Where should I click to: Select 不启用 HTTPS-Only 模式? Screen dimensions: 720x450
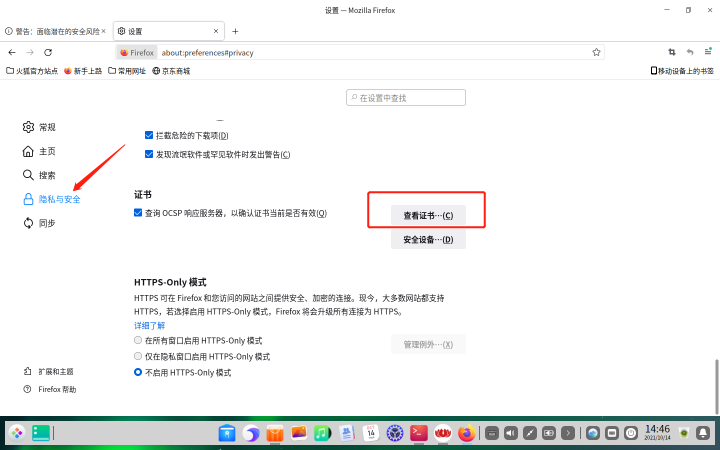pyautogui.click(x=138, y=372)
